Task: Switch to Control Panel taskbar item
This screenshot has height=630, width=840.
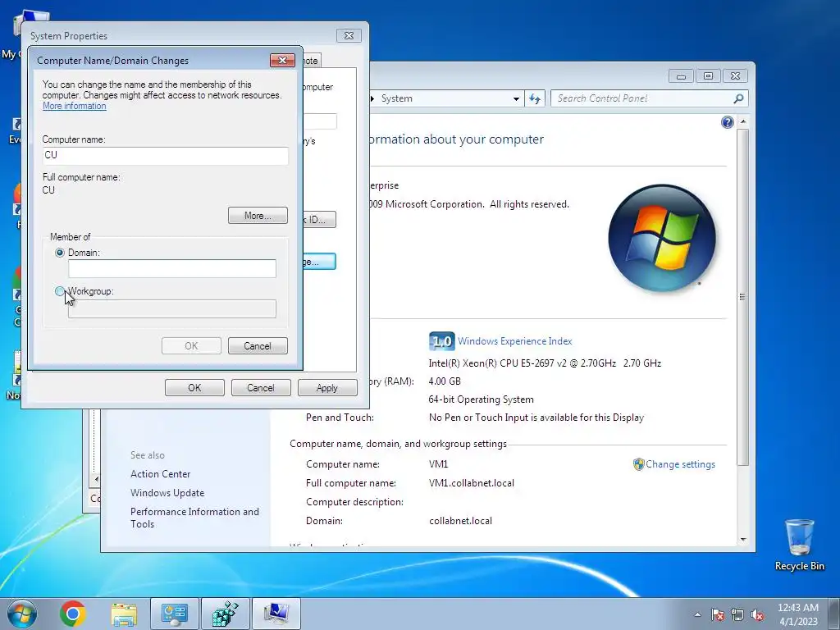Action: [x=175, y=614]
